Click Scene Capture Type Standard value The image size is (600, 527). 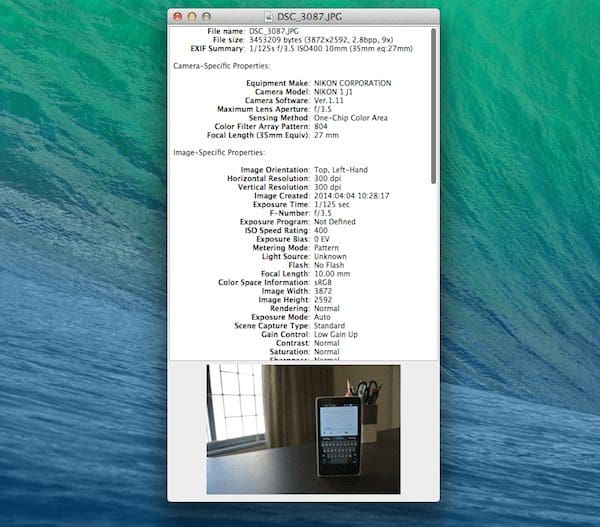pos(329,326)
